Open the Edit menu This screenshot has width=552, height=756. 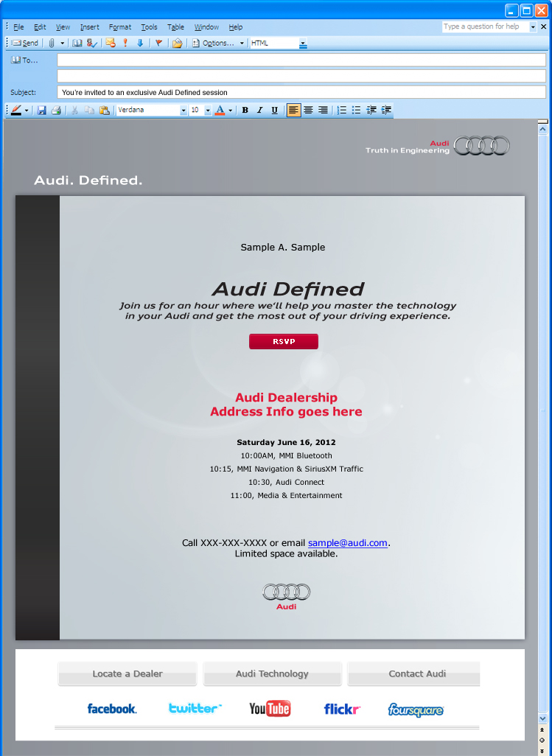(40, 27)
